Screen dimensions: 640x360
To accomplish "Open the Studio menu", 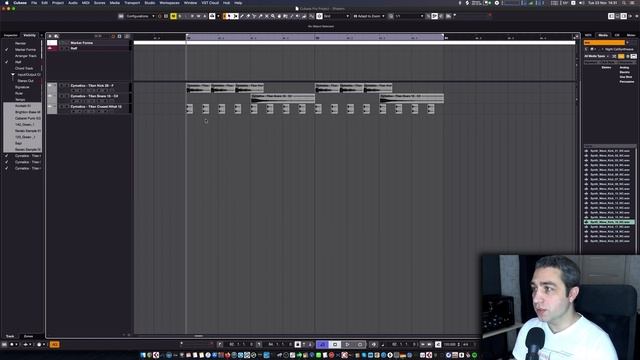I will 150,3.
